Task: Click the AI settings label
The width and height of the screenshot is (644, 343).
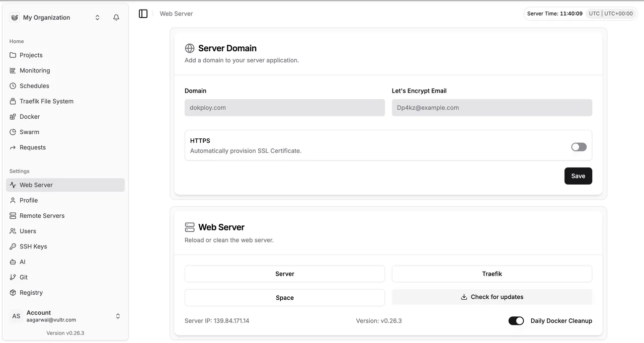Action: (x=23, y=262)
